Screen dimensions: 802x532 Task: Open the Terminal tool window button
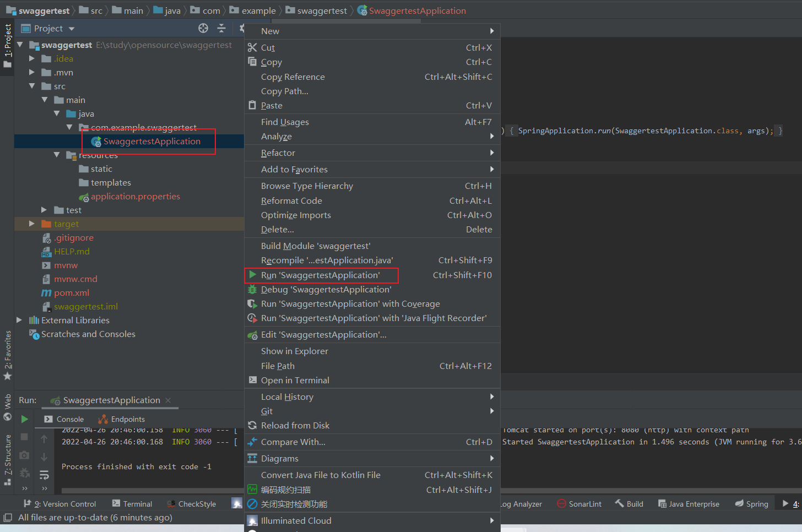tap(132, 503)
